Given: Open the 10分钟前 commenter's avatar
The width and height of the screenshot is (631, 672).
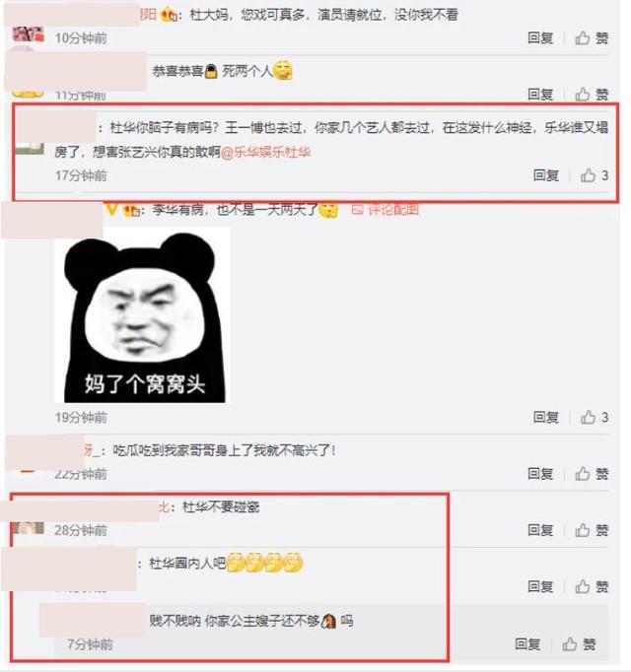Looking at the screenshot, I should tap(29, 34).
